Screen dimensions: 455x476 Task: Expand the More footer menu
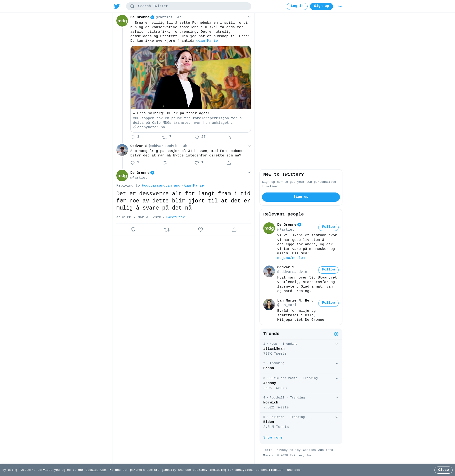coord(268,455)
